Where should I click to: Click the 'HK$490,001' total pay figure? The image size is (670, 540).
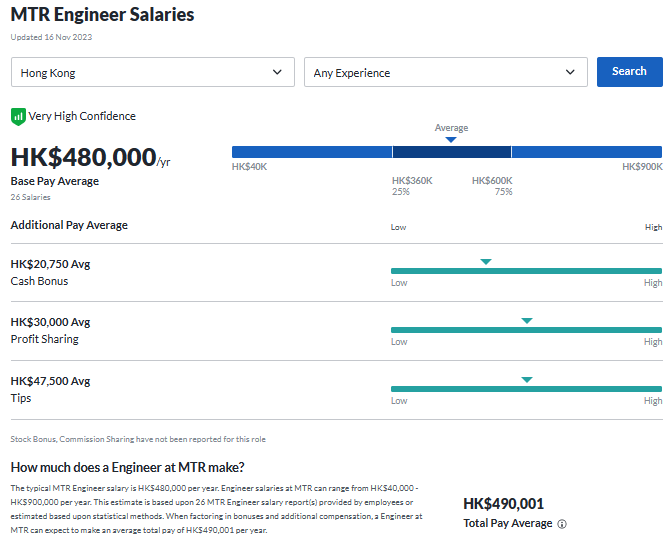(x=503, y=504)
